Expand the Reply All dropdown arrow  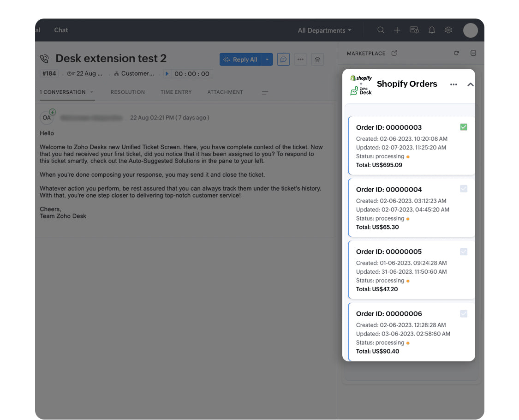tap(267, 60)
